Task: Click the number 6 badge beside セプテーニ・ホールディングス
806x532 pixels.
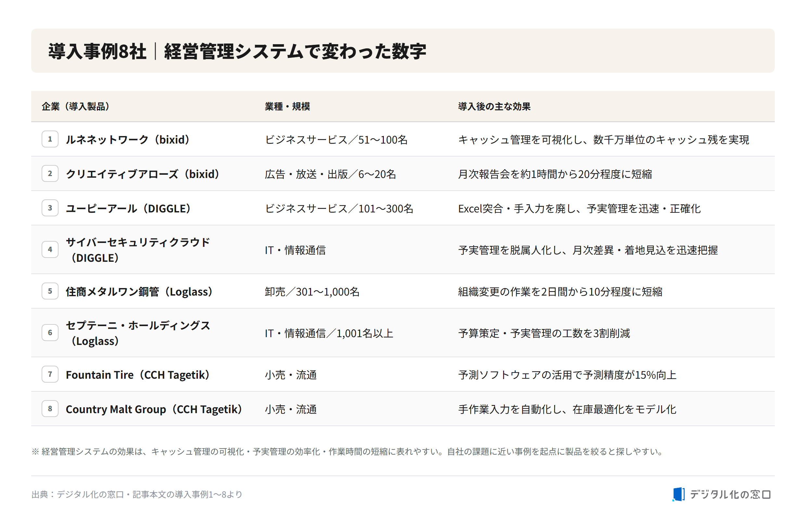Action: [x=50, y=333]
